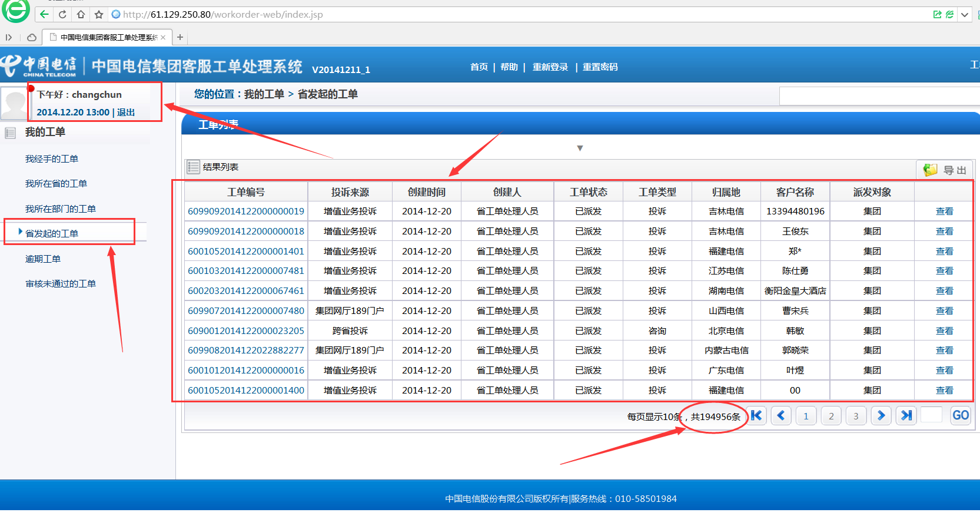Image resolution: width=980 pixels, height=519 pixels.
Task: Select 重置密码 in the header
Action: [x=600, y=67]
